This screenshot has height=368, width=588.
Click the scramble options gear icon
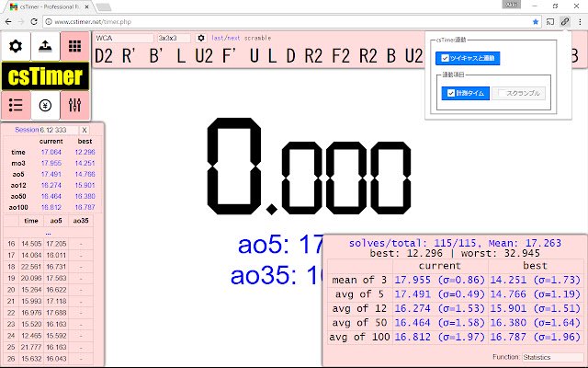click(201, 38)
